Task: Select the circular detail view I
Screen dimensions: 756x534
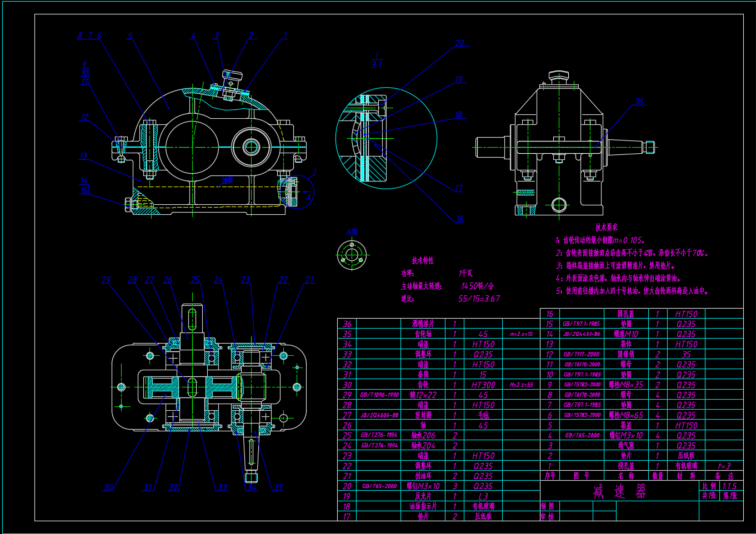Action: (x=386, y=138)
